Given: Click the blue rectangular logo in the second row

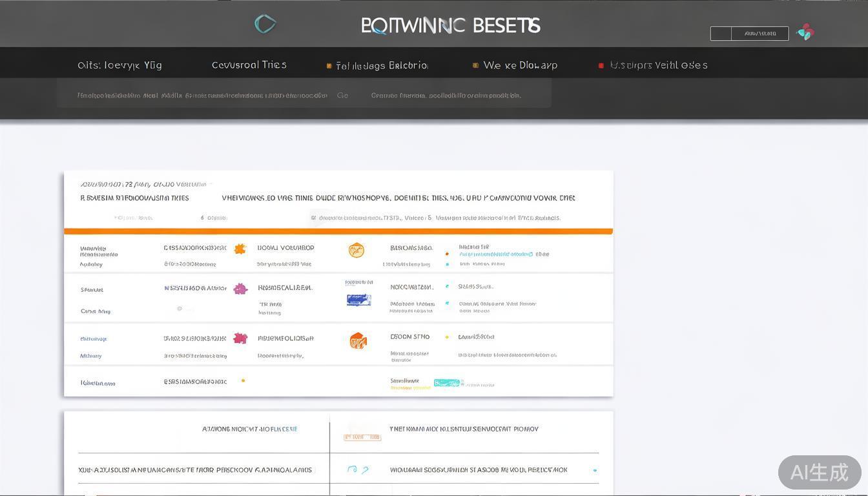Looking at the screenshot, I should coord(358,300).
